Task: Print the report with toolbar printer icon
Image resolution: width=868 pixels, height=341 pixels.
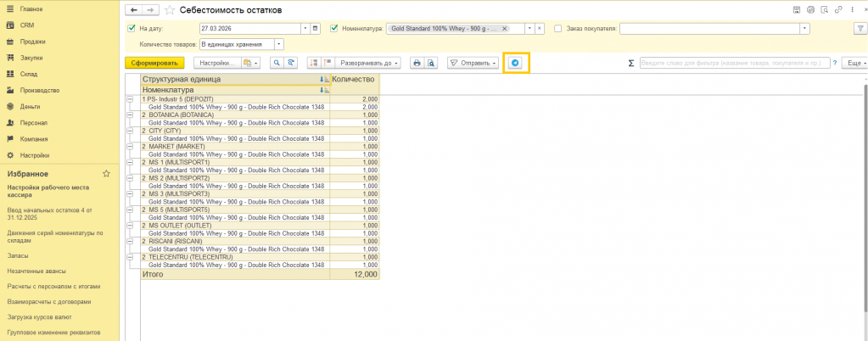Action: 417,63
